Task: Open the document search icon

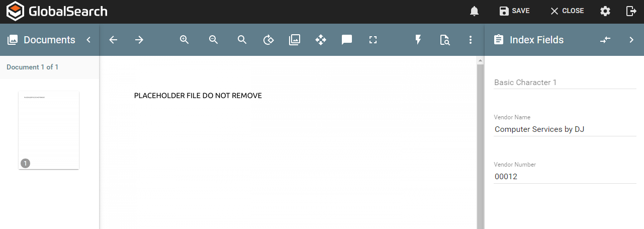Action: click(444, 40)
